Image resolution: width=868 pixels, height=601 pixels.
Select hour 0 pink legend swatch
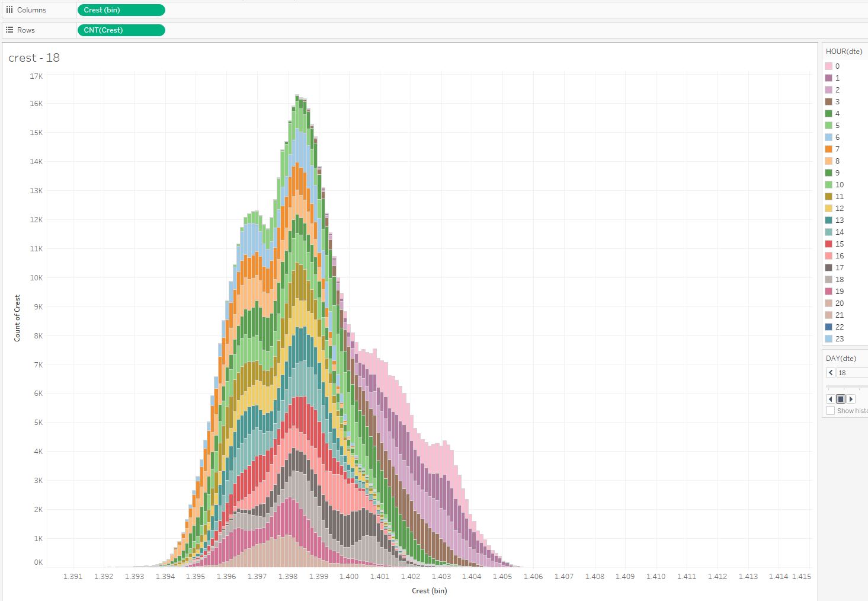pos(828,66)
